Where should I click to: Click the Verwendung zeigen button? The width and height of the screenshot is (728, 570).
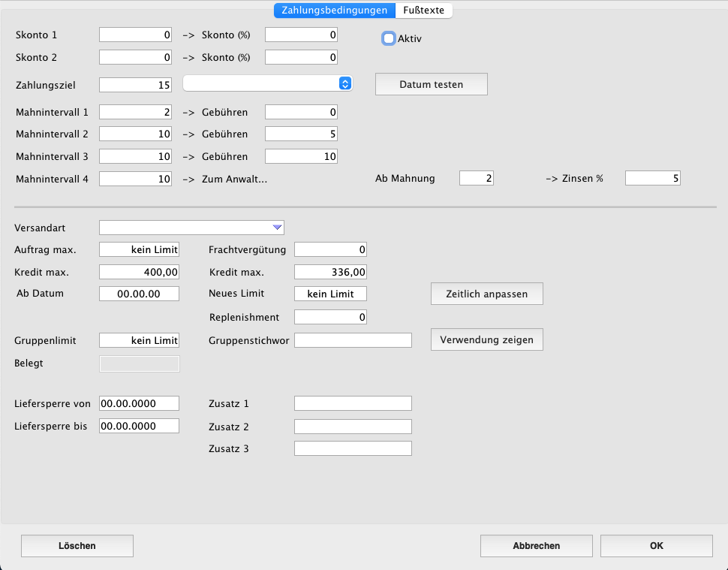[486, 339]
